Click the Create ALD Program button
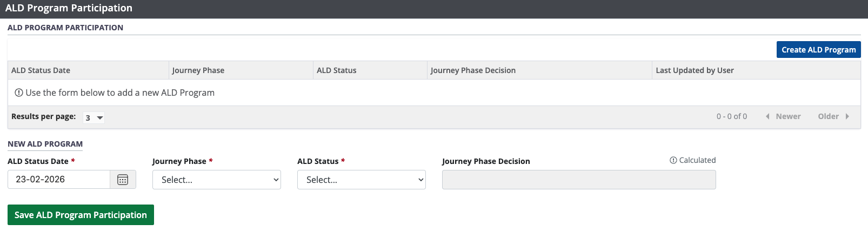Viewport: 868px width, 237px height. coord(818,50)
